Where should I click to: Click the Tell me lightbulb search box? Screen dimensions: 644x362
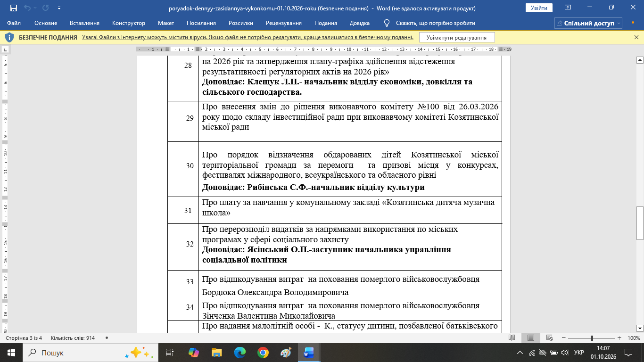click(x=429, y=23)
